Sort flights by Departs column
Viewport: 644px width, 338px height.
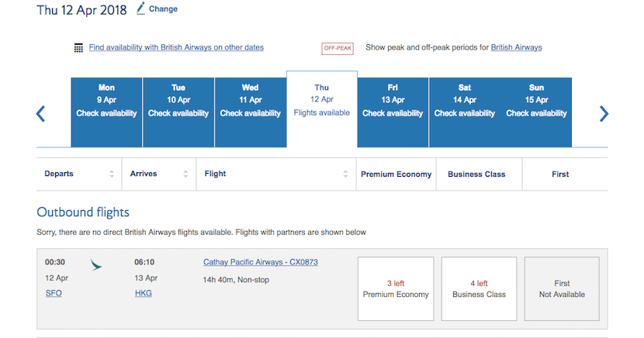(112, 174)
